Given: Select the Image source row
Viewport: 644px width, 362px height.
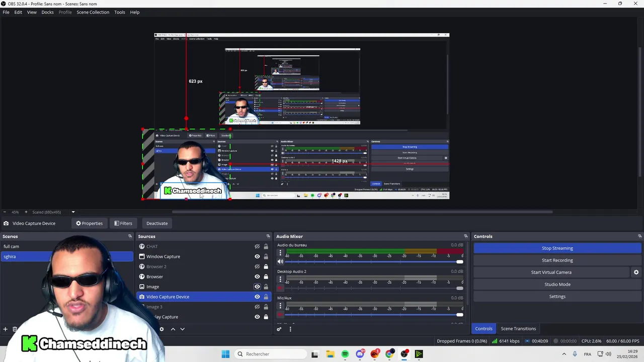Looking at the screenshot, I should point(204,287).
